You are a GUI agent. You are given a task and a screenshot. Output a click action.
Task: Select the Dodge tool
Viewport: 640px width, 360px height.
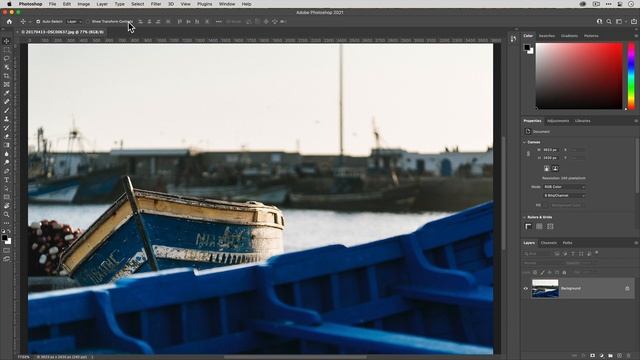click(7, 162)
